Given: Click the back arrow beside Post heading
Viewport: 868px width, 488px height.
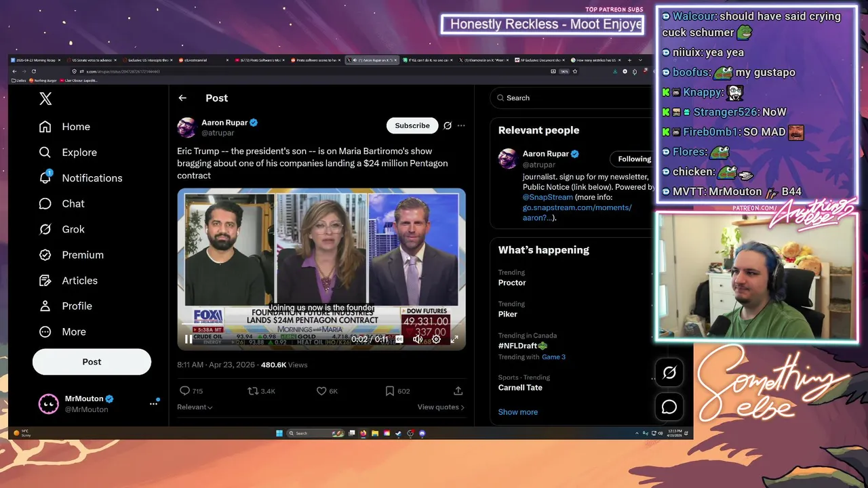Looking at the screenshot, I should (x=182, y=98).
